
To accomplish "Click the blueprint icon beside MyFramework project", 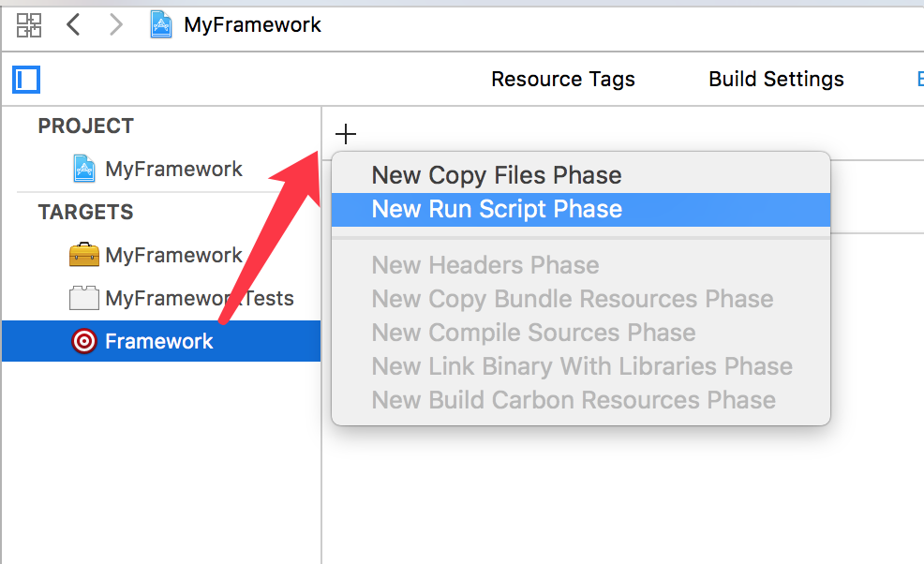I will point(84,169).
